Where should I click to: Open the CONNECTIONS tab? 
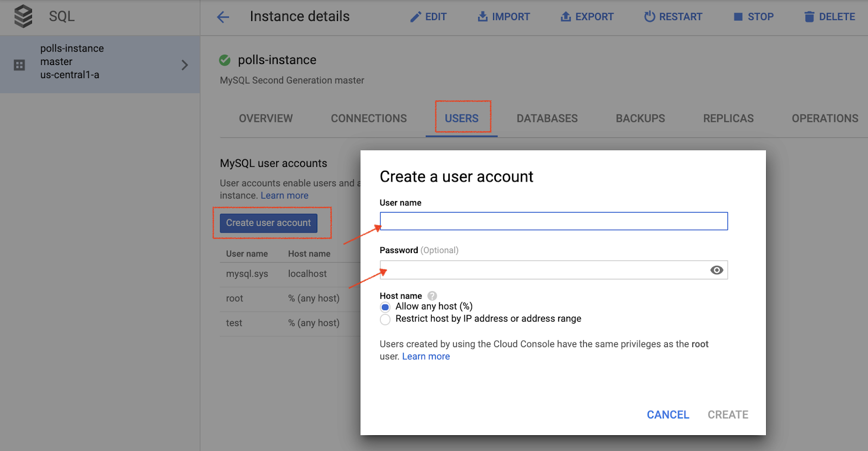pos(368,118)
